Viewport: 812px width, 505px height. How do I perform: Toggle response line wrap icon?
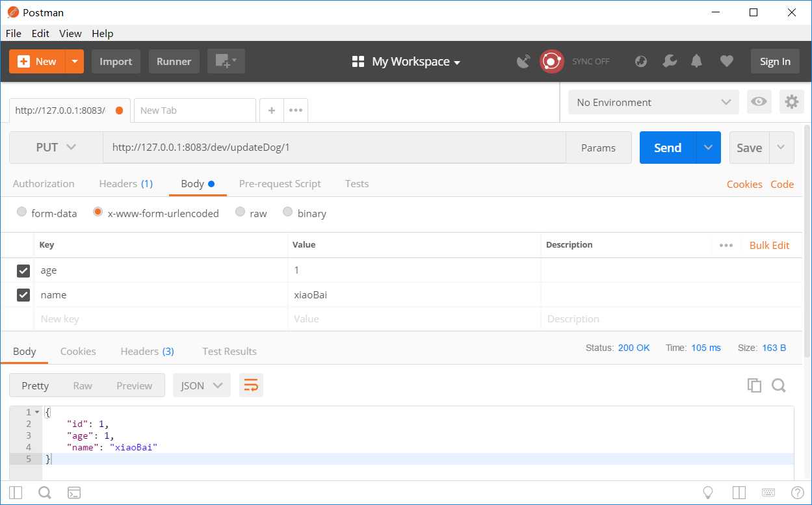[251, 385]
